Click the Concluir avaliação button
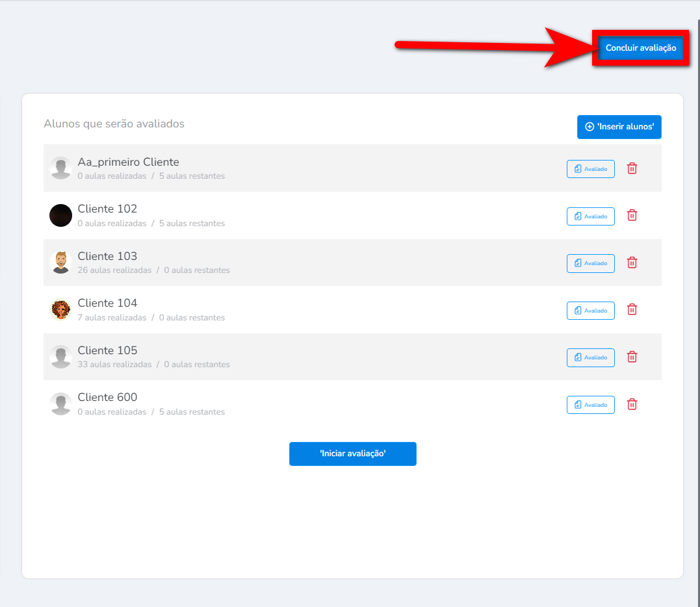This screenshot has height=607, width=700. click(x=640, y=48)
